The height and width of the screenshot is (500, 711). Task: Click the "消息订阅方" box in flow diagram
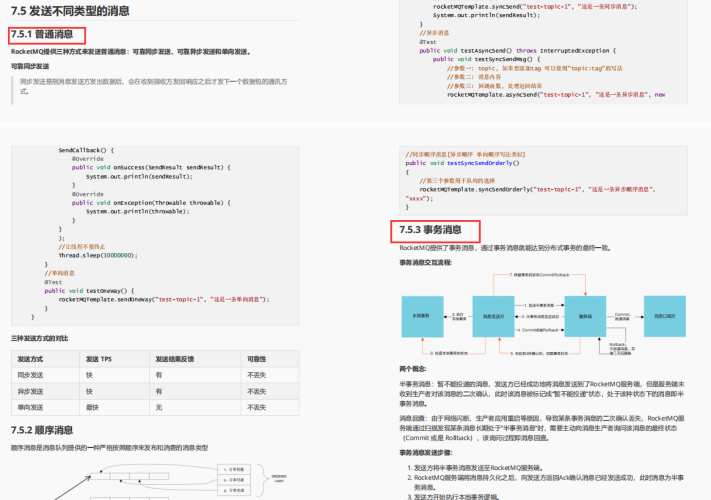click(x=665, y=316)
